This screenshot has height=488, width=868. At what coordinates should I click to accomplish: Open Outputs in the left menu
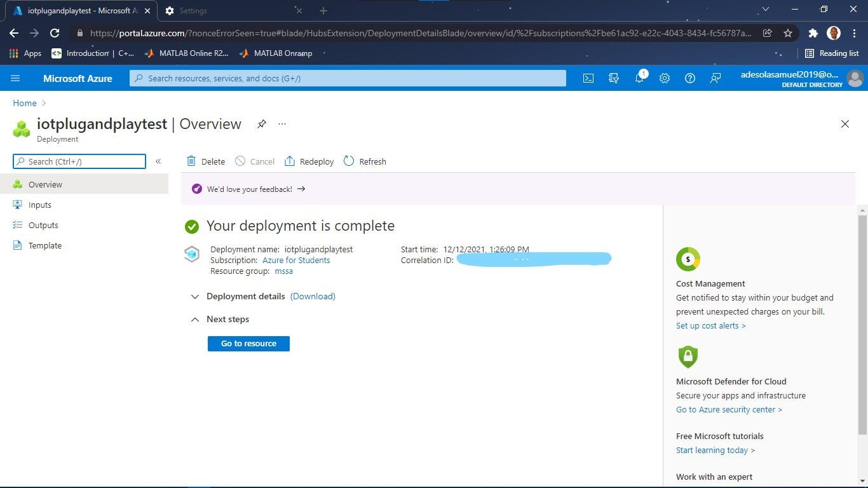[84, 225]
